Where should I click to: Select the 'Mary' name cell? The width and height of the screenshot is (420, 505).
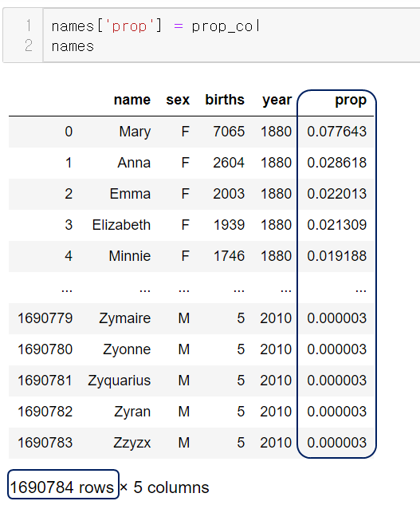point(135,132)
